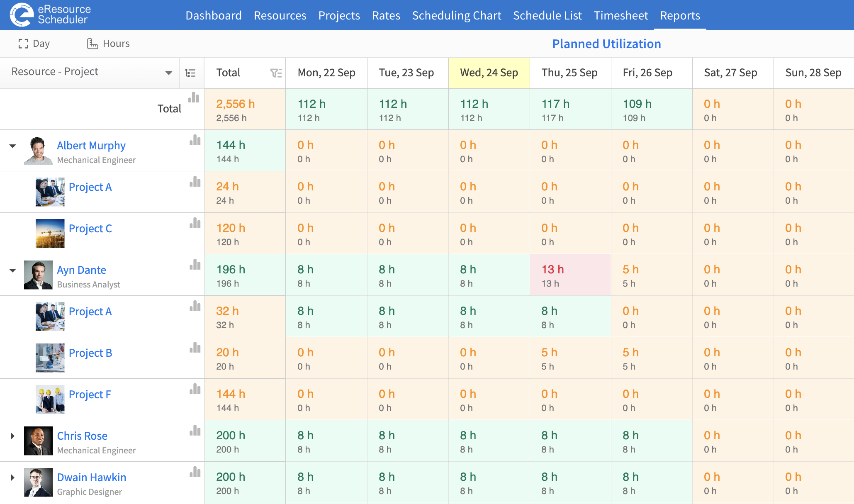Open the tree view icon beside Resource - Project
Viewport: 854px width, 504px height.
[x=190, y=73]
